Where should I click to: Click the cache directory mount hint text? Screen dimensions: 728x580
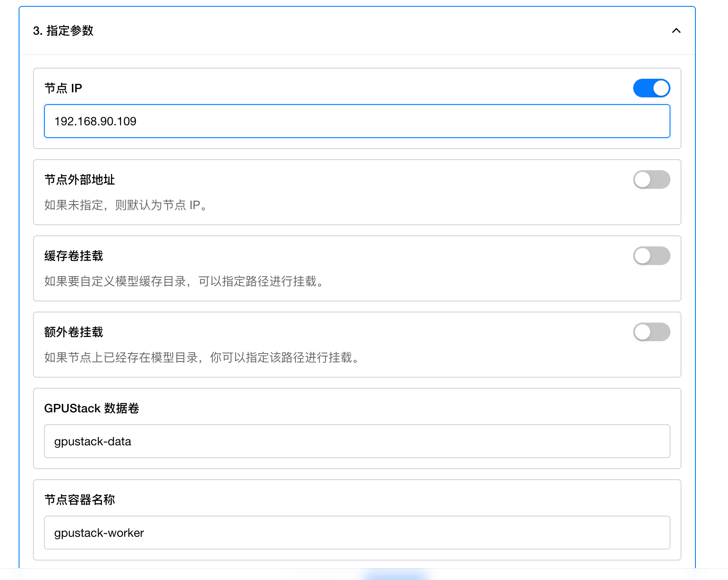click(x=185, y=281)
